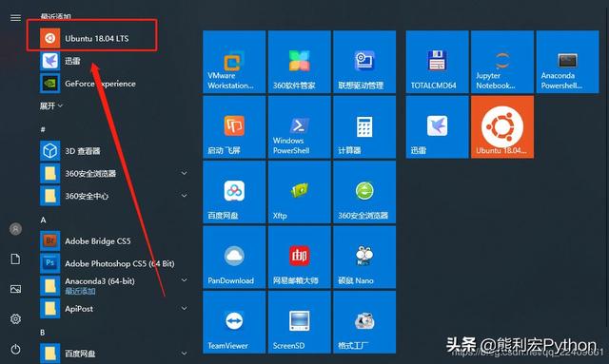This screenshot has width=609, height=364.
Task: Click the # letter header
Action: [x=43, y=129]
